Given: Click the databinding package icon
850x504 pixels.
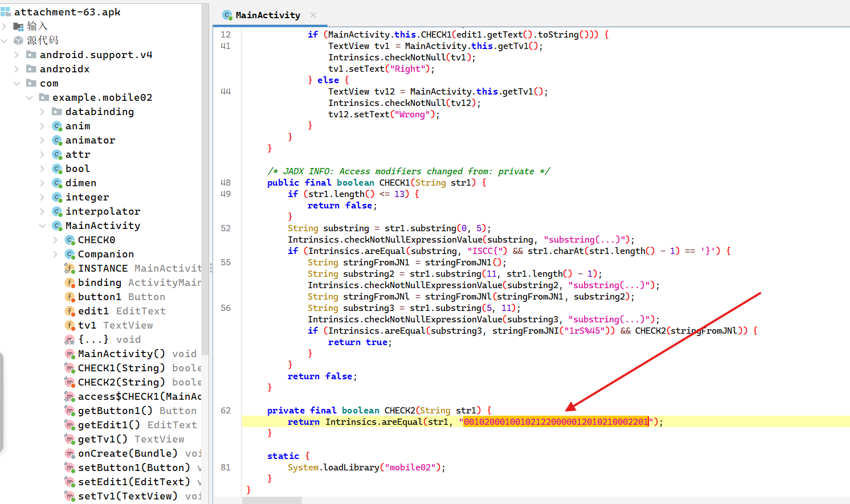Looking at the screenshot, I should [x=57, y=112].
